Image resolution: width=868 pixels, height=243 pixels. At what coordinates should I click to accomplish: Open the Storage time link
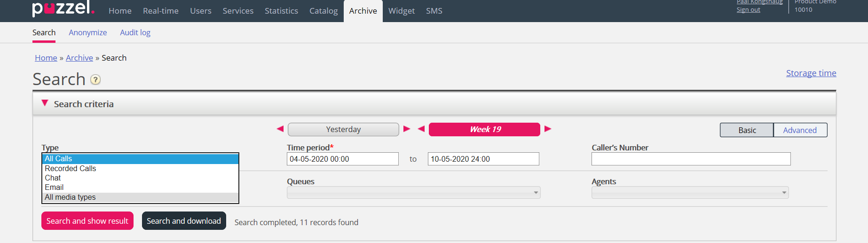811,73
